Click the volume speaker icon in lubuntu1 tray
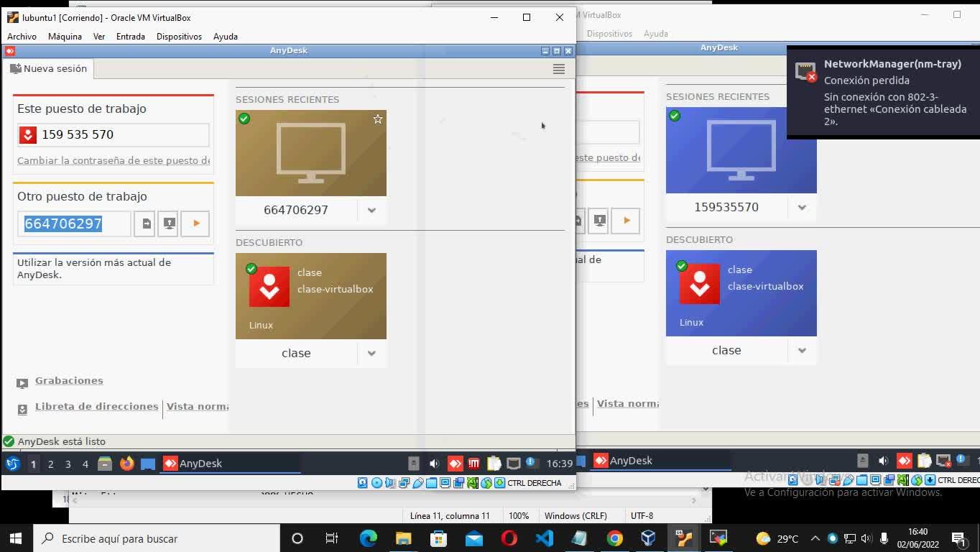The image size is (980, 552). click(434, 464)
